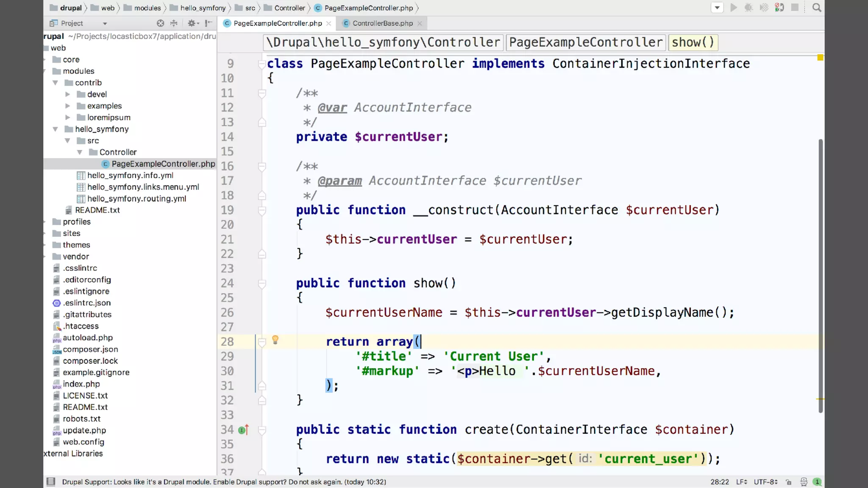Select the PageExampleController.php editor tab
This screenshot has height=488, width=868.
[277, 23]
